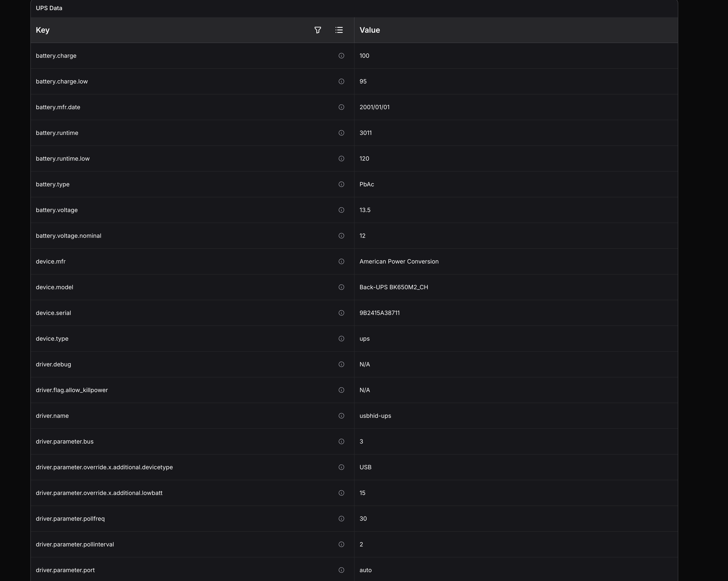Viewport: 728px width, 581px height.
Task: Click the Key column header
Action: pyautogui.click(x=43, y=30)
